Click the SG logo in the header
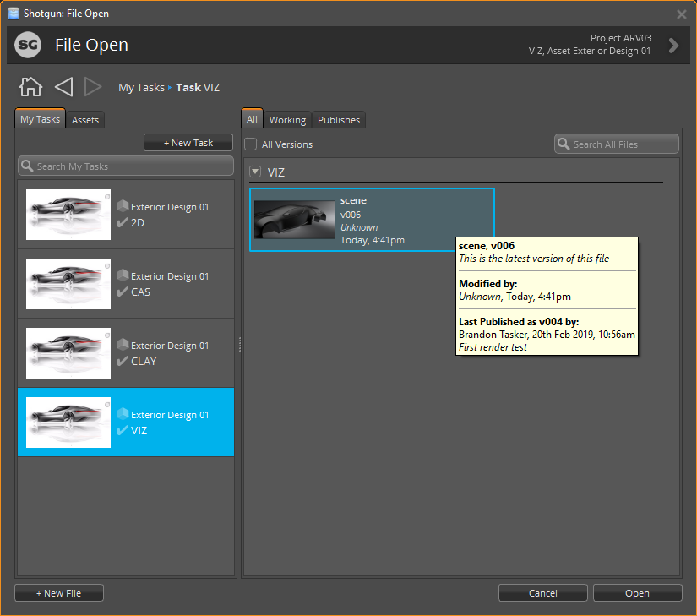The height and width of the screenshot is (616, 697). pyautogui.click(x=29, y=44)
